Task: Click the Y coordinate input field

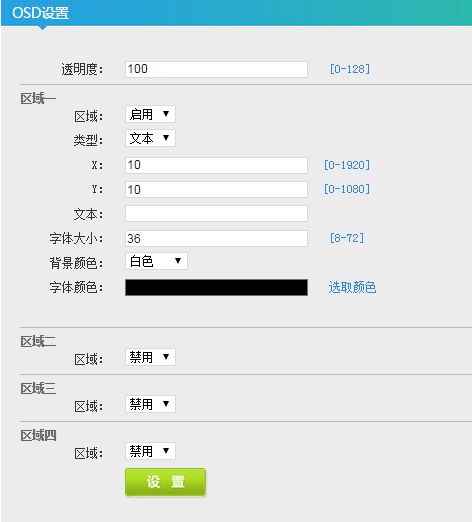Action: [x=216, y=189]
